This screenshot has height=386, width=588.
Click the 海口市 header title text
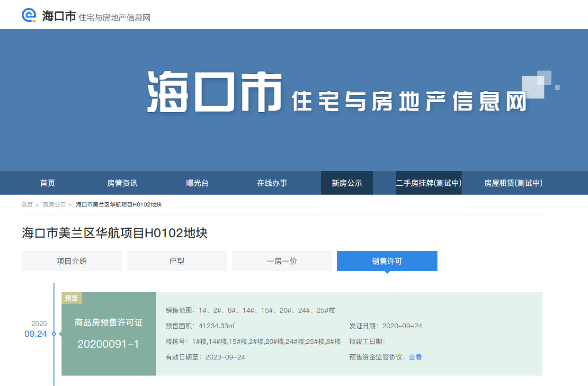point(59,17)
